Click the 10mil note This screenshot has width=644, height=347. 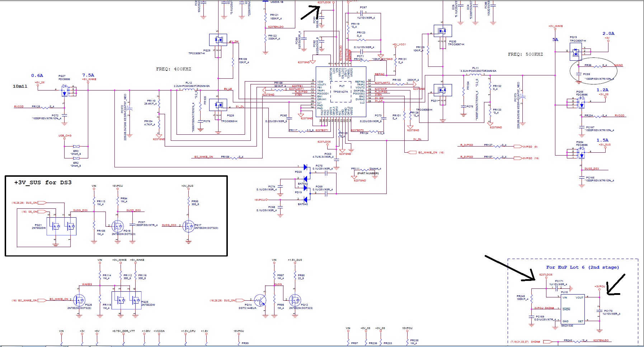point(20,86)
